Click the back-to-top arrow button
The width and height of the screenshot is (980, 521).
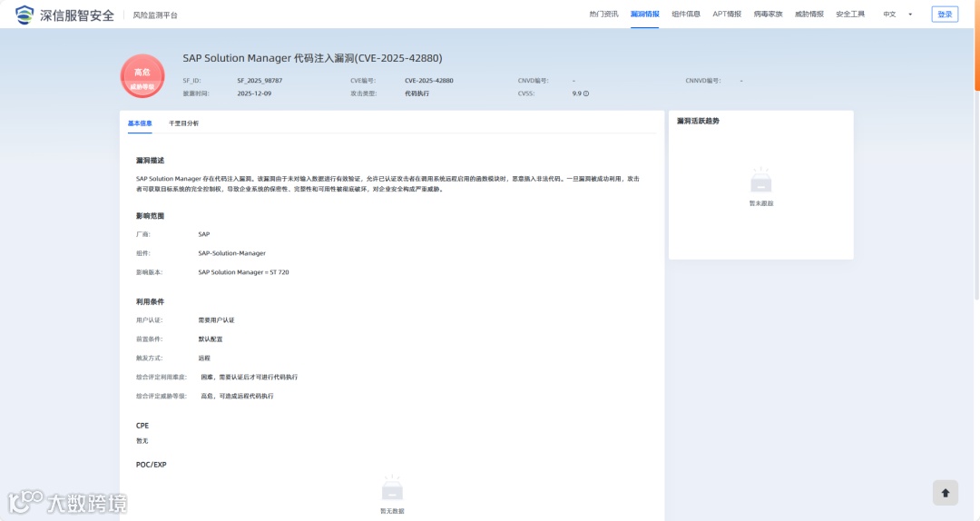tap(945, 493)
